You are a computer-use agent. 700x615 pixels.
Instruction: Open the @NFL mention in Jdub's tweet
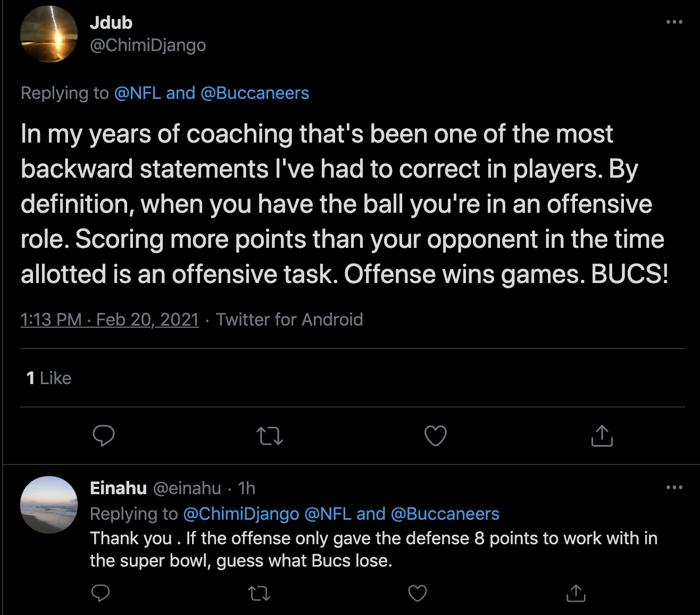137,93
